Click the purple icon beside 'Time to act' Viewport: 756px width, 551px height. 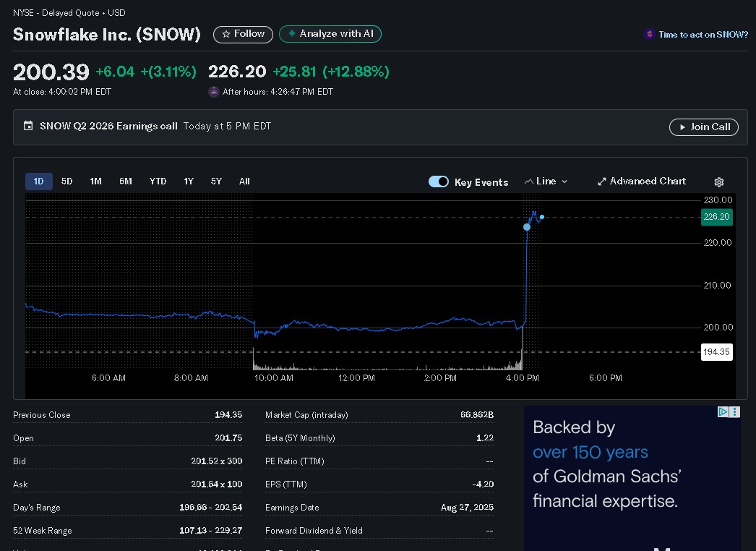click(x=650, y=34)
